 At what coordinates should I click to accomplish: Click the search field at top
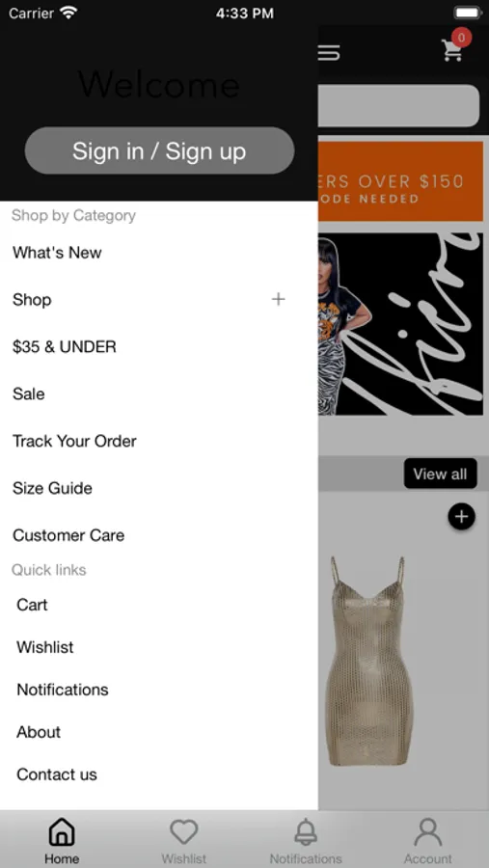[398, 106]
